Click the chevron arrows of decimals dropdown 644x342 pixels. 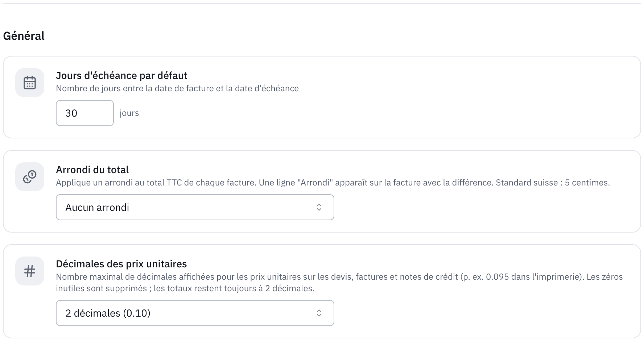(319, 313)
